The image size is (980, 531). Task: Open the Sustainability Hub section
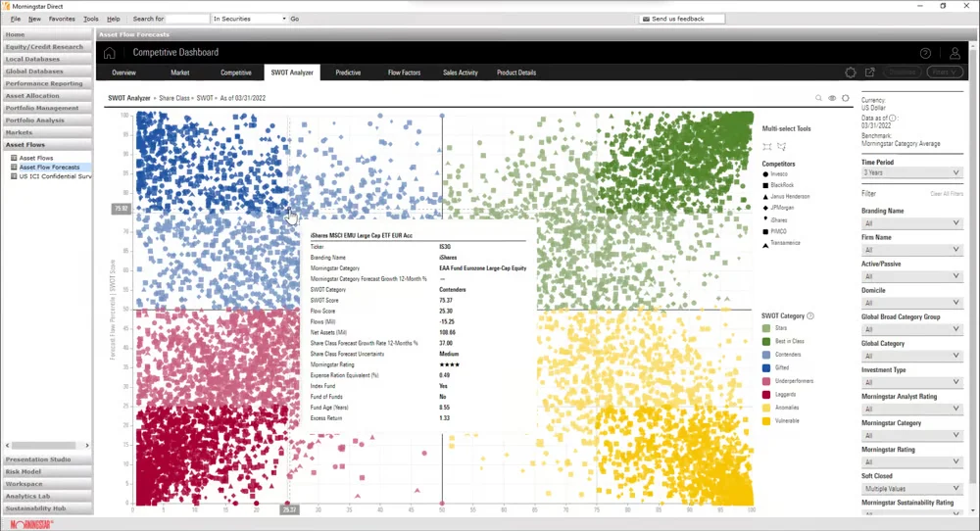pos(47,508)
